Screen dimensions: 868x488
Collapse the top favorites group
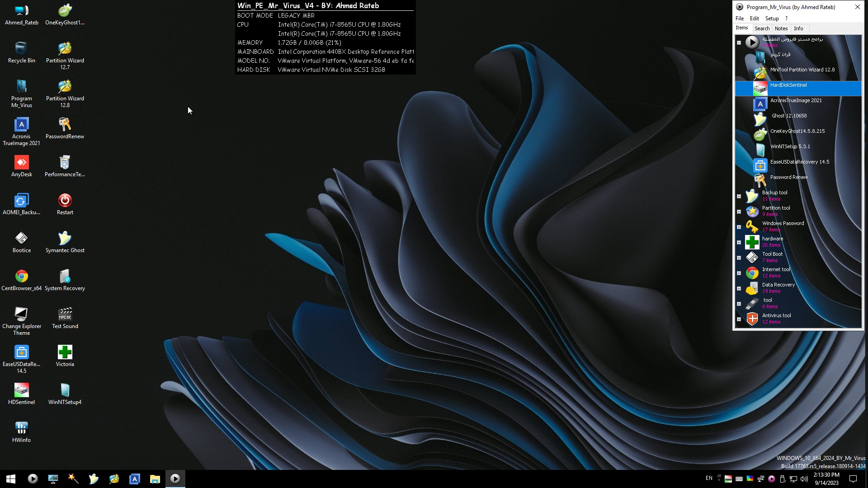click(739, 43)
